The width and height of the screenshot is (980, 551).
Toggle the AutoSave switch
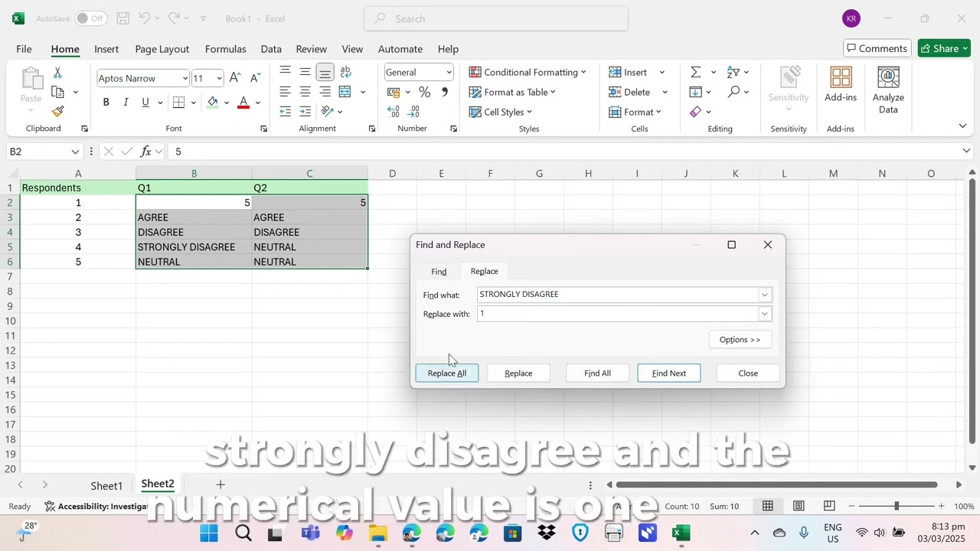[x=90, y=18]
